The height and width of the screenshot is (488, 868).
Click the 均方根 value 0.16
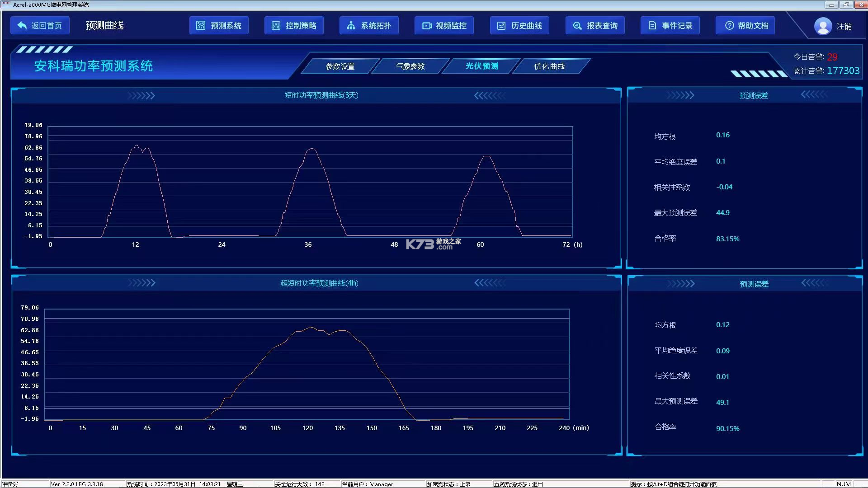(722, 135)
